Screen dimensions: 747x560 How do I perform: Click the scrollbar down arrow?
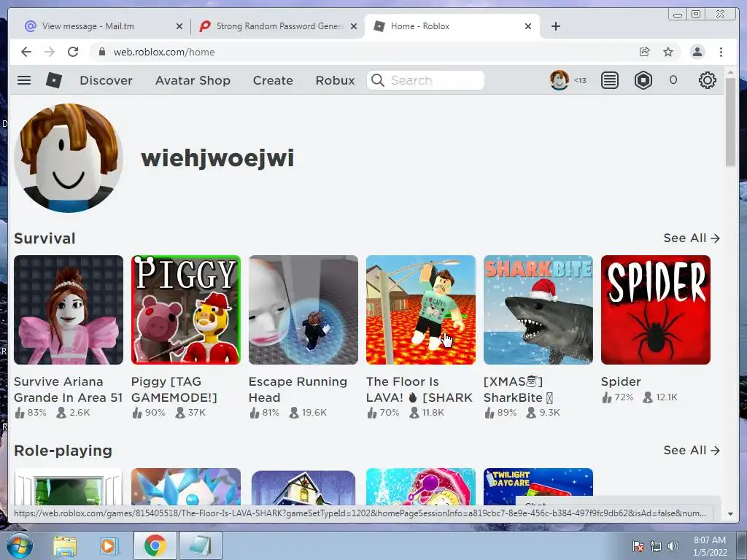point(731,514)
